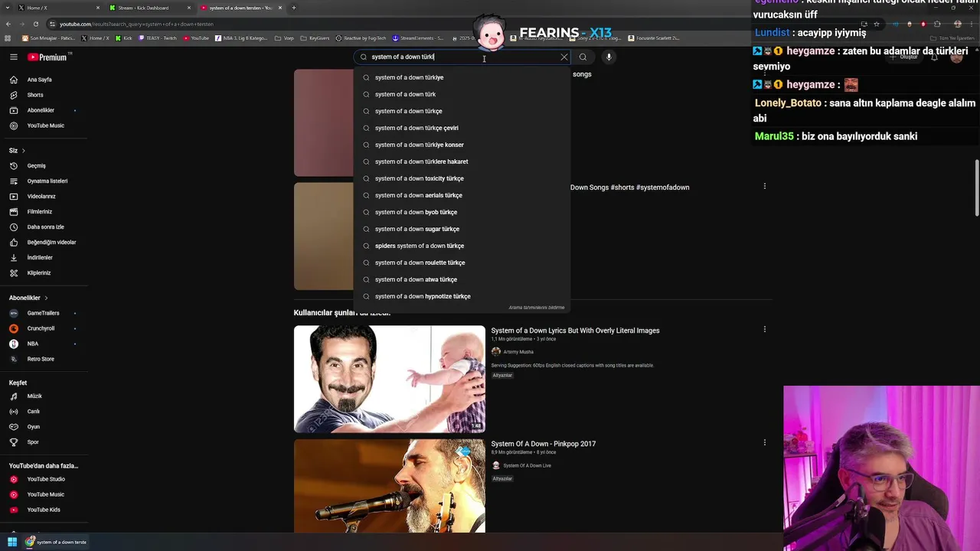Open Artemy Musha channel link
This screenshot has width=980, height=551.
point(518,352)
